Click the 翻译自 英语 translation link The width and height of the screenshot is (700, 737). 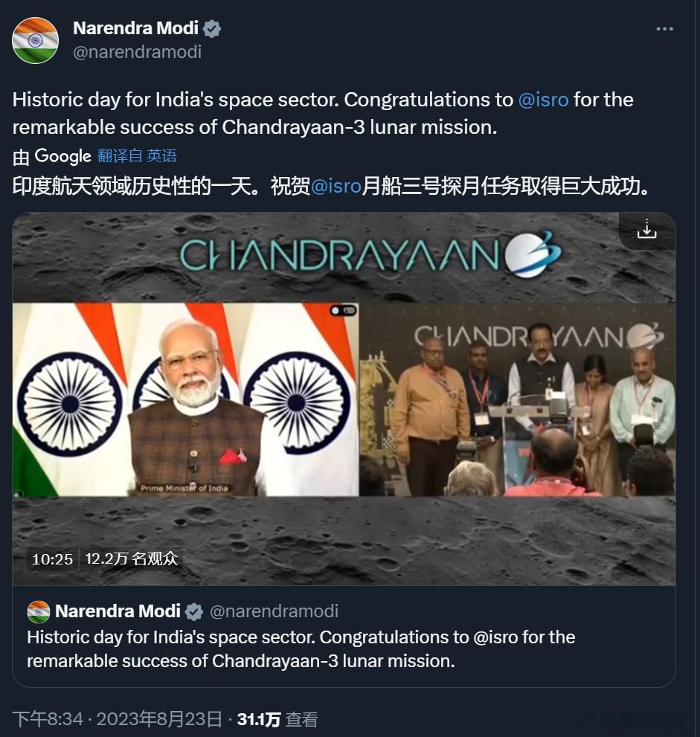(138, 155)
